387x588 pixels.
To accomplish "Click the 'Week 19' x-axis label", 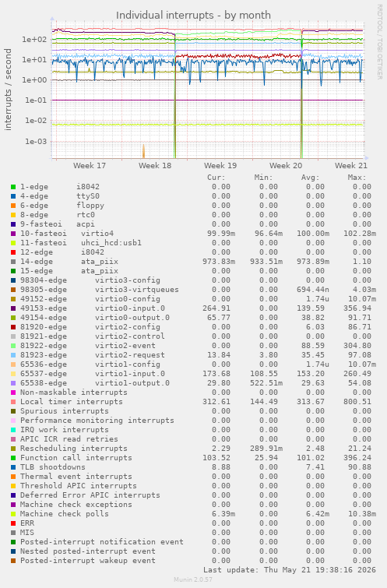I will tap(220, 165).
